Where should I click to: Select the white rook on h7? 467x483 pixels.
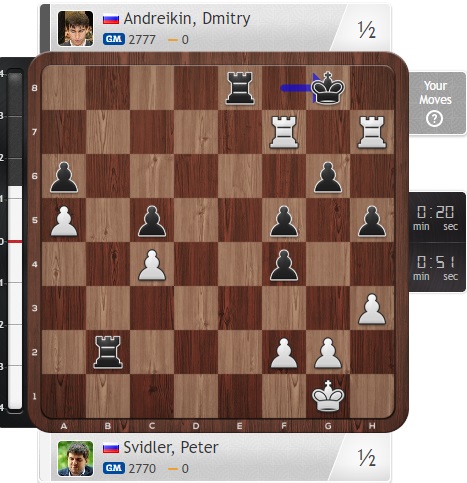pyautogui.click(x=372, y=132)
